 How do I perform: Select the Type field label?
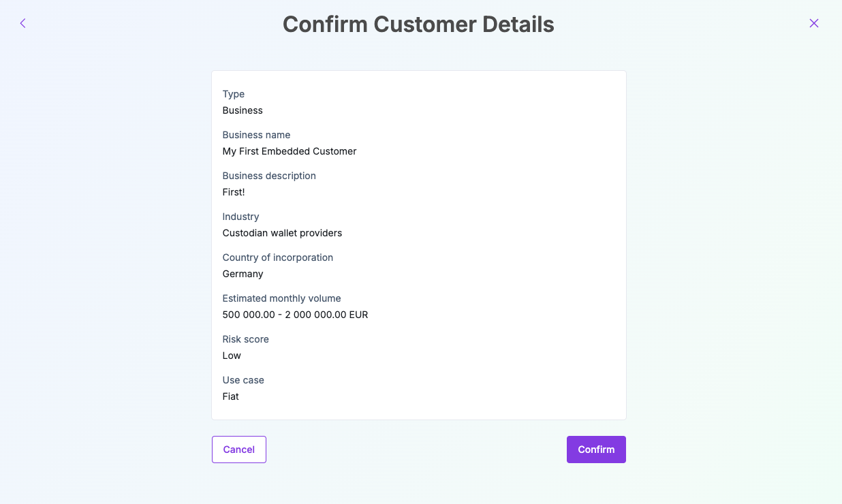(233, 94)
